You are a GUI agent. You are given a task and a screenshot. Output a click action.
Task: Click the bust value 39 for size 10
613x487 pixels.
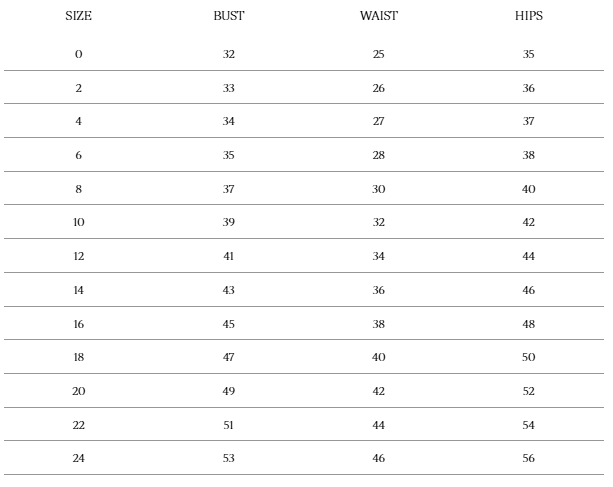[x=228, y=223]
